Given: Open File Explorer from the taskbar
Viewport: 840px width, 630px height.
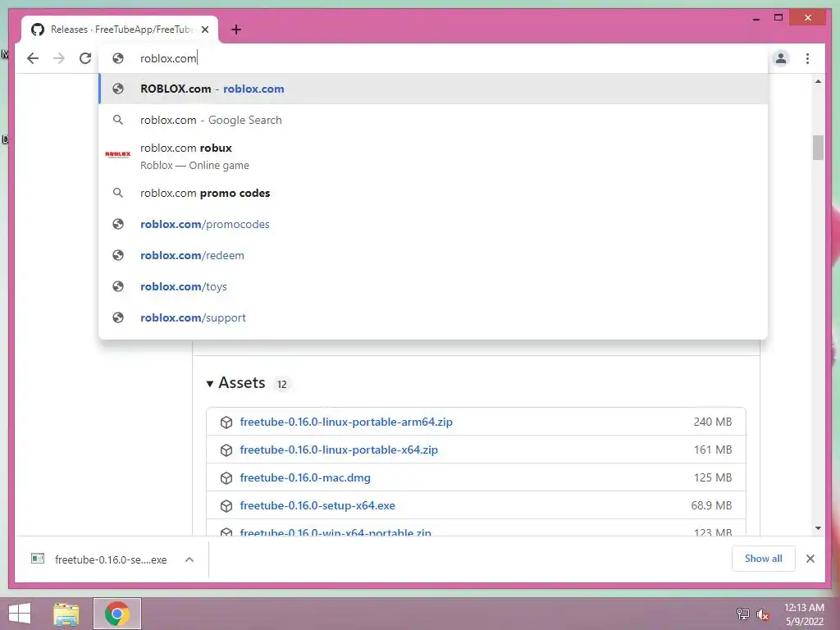Looking at the screenshot, I should (66, 614).
